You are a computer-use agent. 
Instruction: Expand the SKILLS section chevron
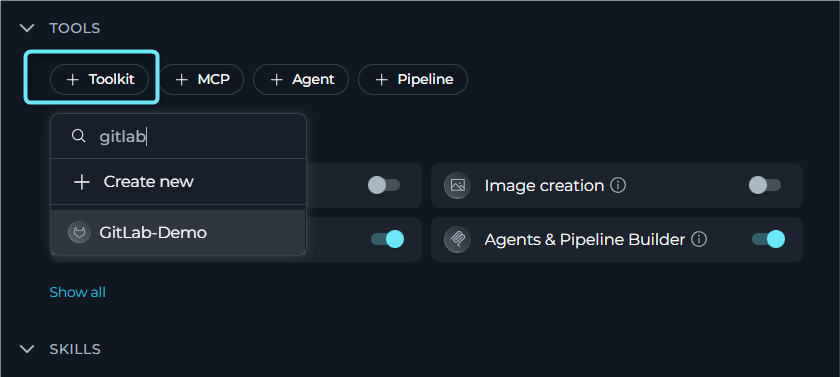pos(27,349)
